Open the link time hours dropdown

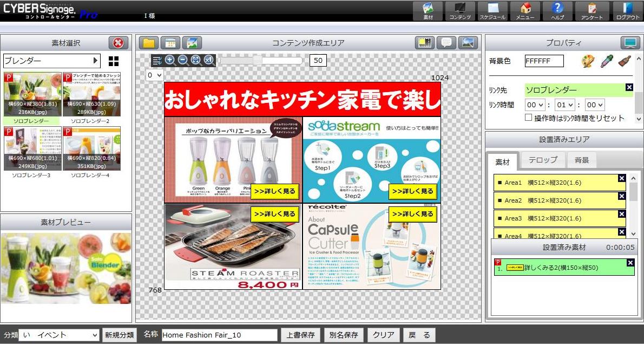535,105
